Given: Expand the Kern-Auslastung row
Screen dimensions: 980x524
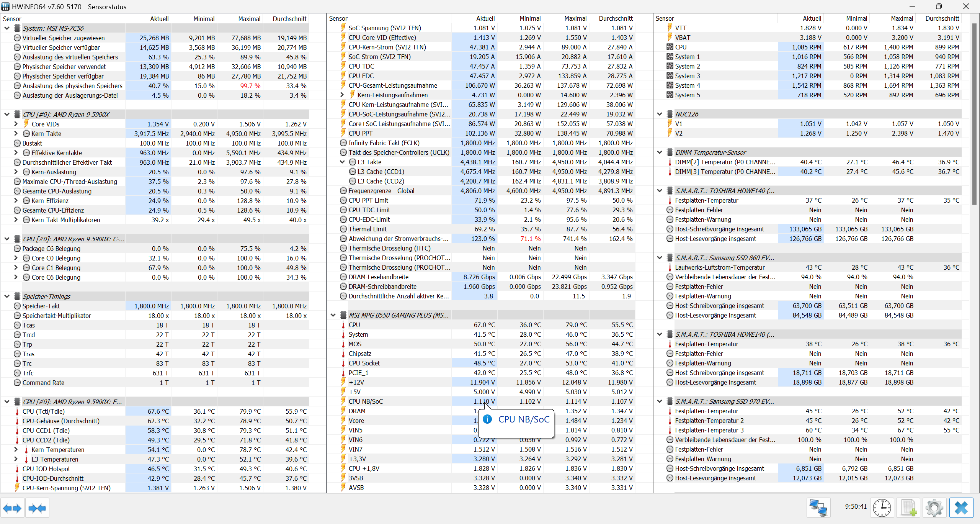Looking at the screenshot, I should [16, 172].
